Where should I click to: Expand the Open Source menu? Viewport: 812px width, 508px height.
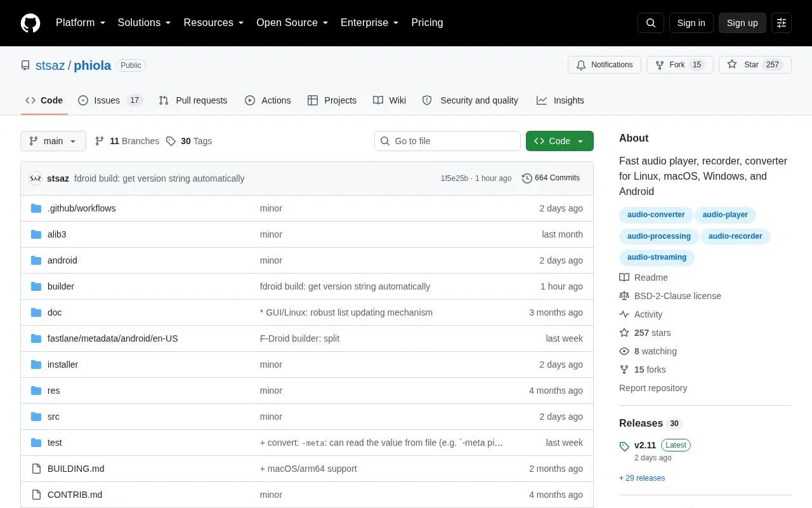point(292,23)
